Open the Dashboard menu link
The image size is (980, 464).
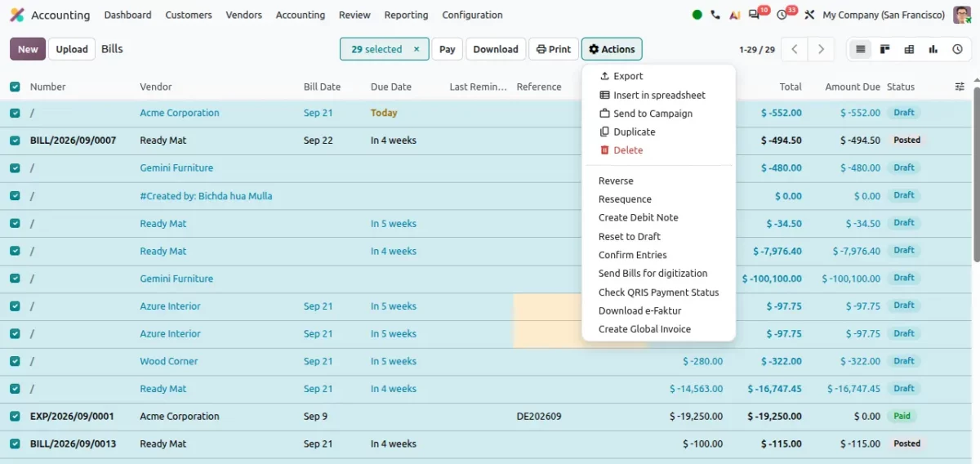pos(128,15)
